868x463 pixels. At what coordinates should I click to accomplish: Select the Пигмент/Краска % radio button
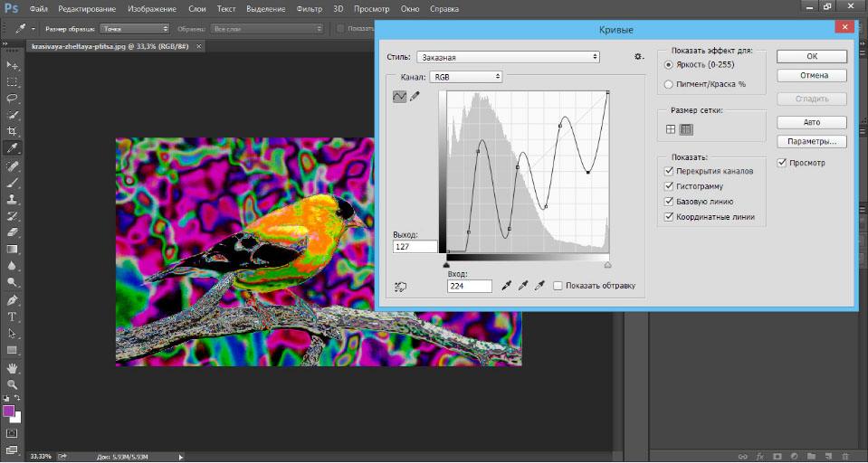pos(669,84)
